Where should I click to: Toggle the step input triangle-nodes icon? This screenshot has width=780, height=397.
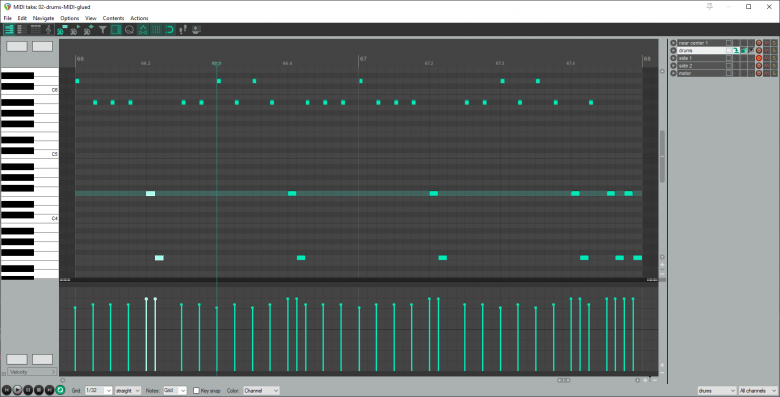(x=143, y=30)
